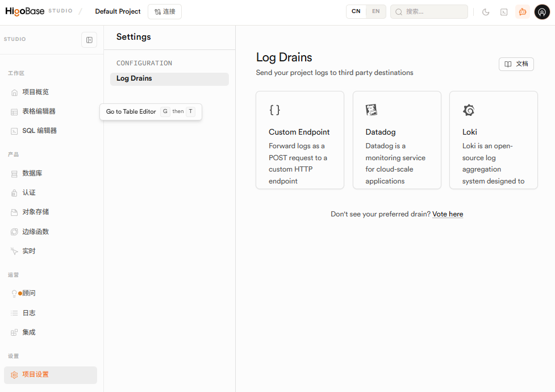
Task: Click the Log Drains page heading
Action: pos(284,57)
